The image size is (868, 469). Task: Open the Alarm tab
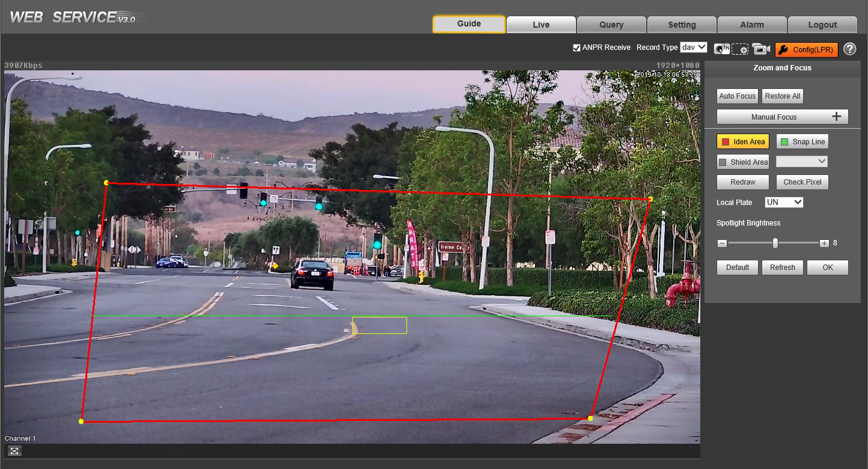tap(752, 25)
